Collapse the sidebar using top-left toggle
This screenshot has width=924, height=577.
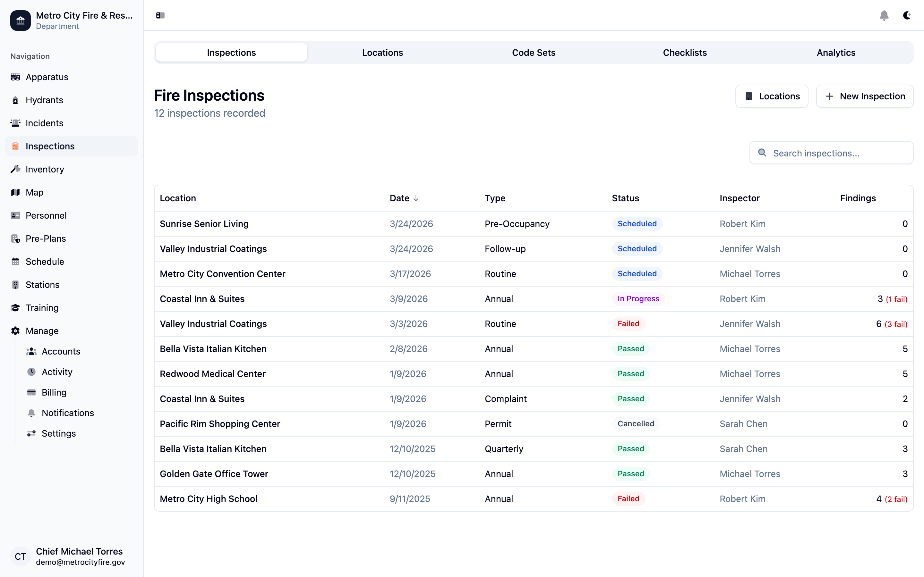tap(160, 16)
